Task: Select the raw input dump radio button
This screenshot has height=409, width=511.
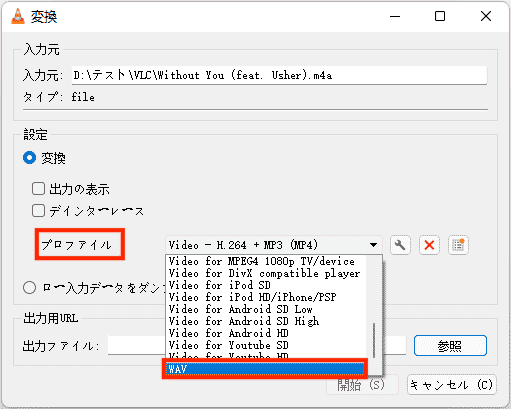Action: click(x=29, y=287)
